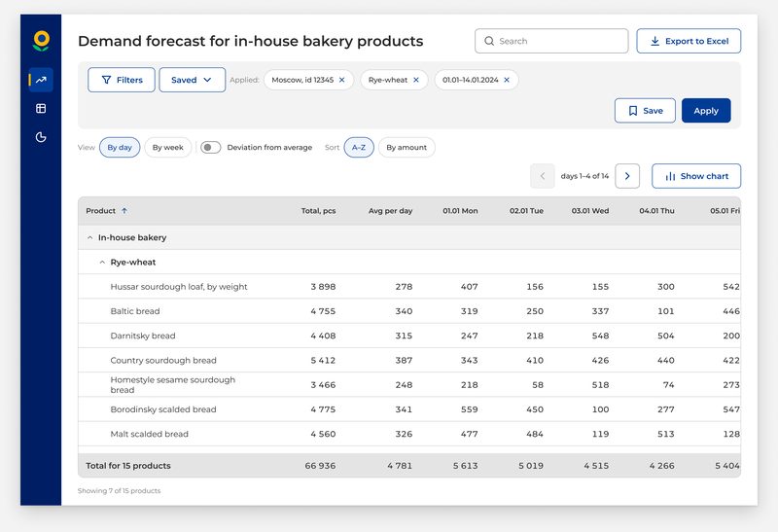The image size is (778, 532).
Task: Click the 04.01 Thu column header
Action: click(657, 211)
